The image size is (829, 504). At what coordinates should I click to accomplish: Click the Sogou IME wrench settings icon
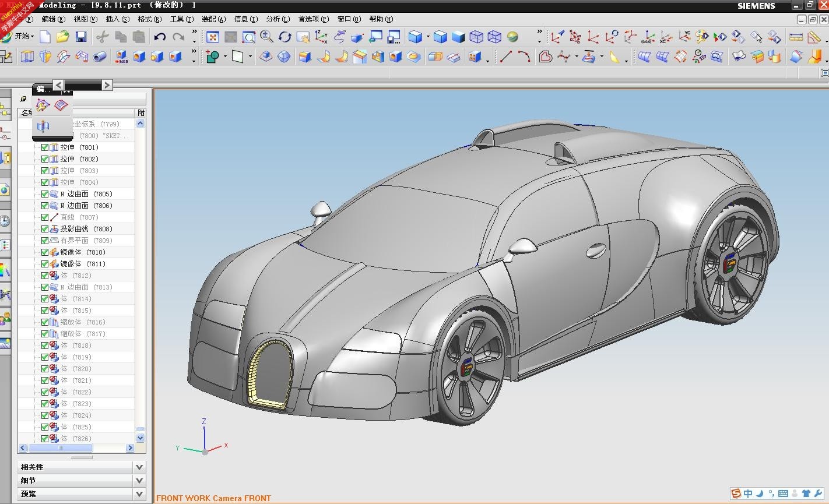coord(818,494)
